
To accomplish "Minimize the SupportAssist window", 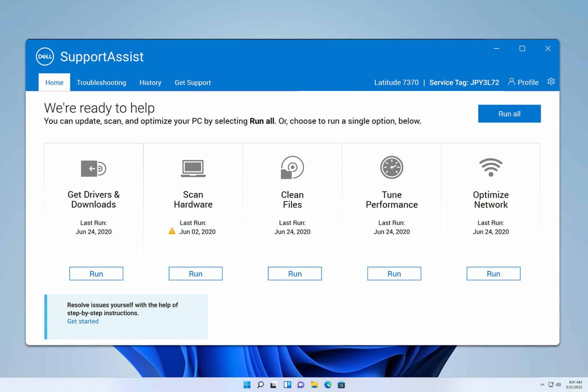I will [x=497, y=49].
